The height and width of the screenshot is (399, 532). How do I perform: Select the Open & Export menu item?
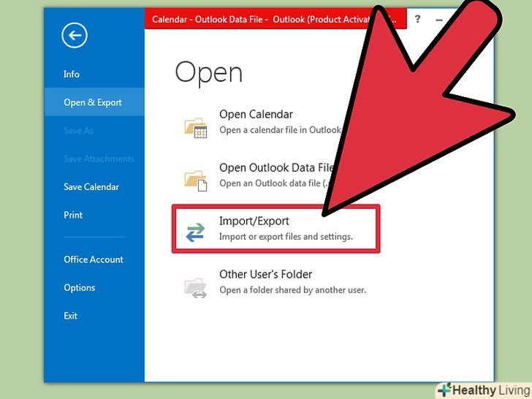tap(93, 102)
